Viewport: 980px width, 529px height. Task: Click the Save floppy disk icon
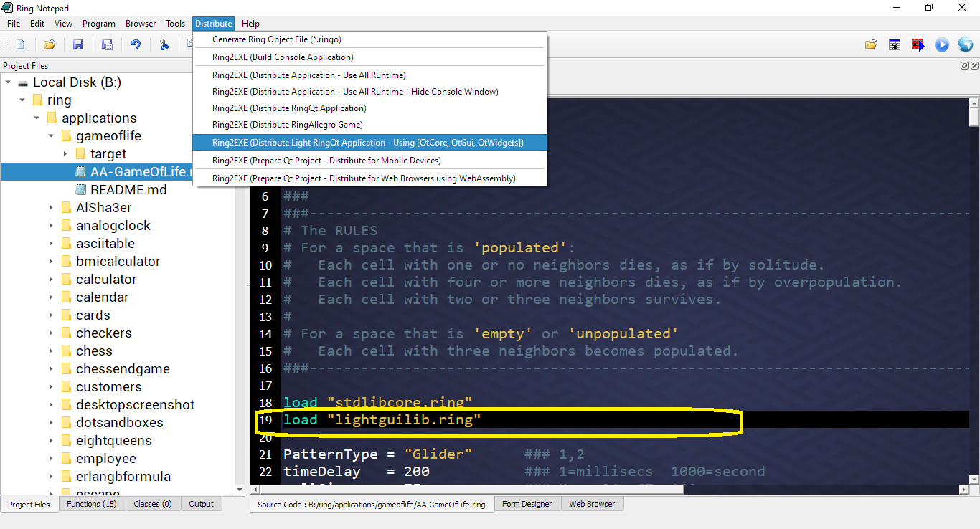tap(78, 44)
